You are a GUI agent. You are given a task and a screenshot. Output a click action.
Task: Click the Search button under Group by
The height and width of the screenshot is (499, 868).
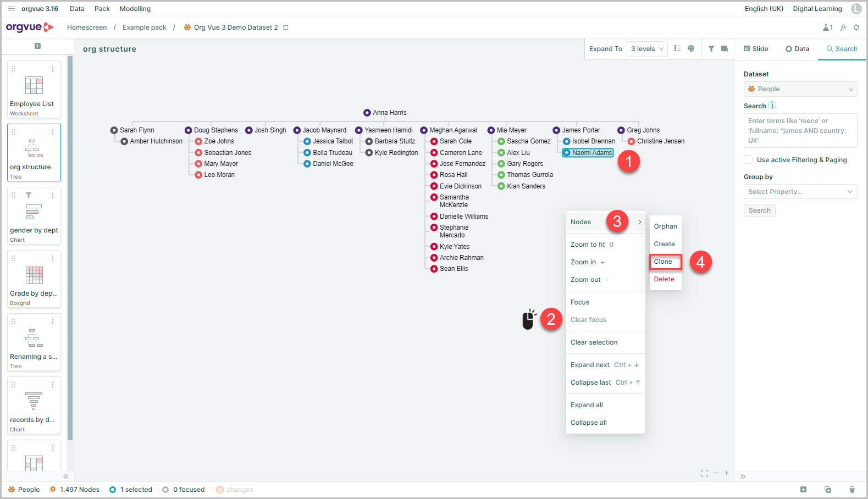click(x=760, y=210)
